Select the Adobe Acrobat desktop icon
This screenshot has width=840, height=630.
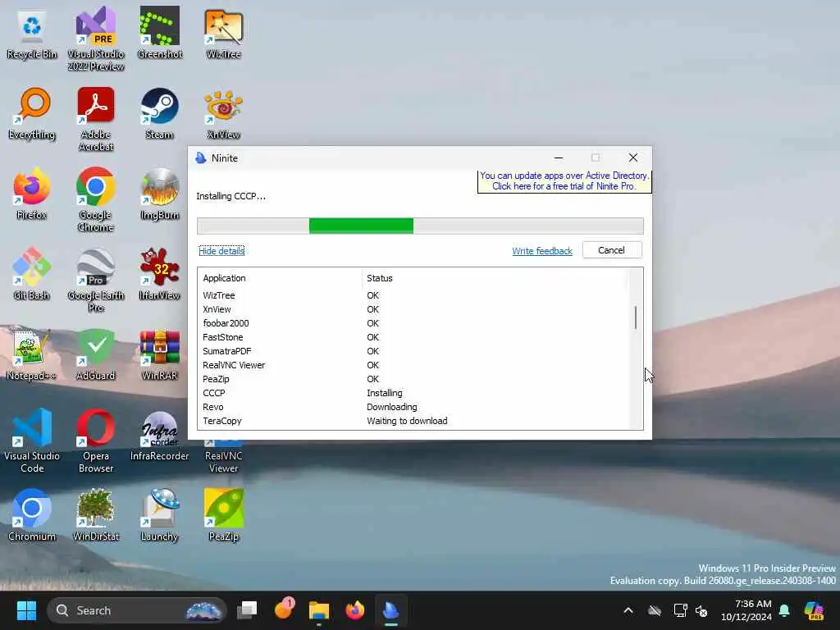[x=96, y=119]
